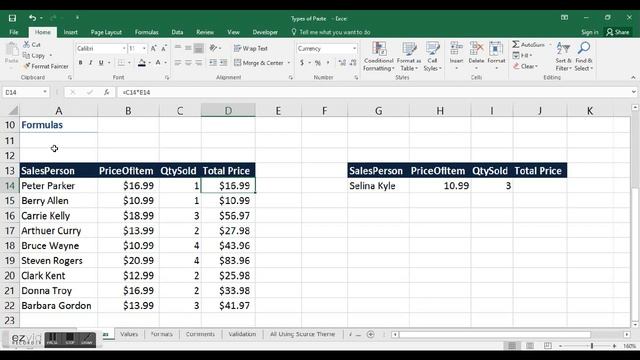This screenshot has width=640, height=360.
Task: Apply accounting dollar number format
Action: (302, 63)
